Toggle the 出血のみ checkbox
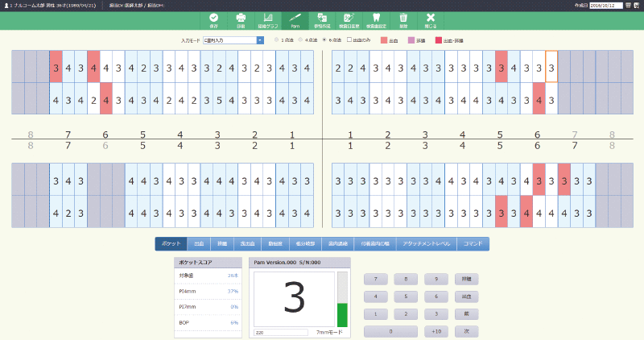This screenshot has width=644, height=340. coord(349,39)
